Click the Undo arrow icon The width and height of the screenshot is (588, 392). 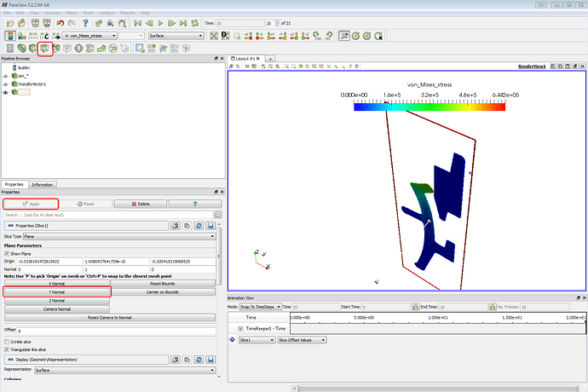tap(59, 25)
